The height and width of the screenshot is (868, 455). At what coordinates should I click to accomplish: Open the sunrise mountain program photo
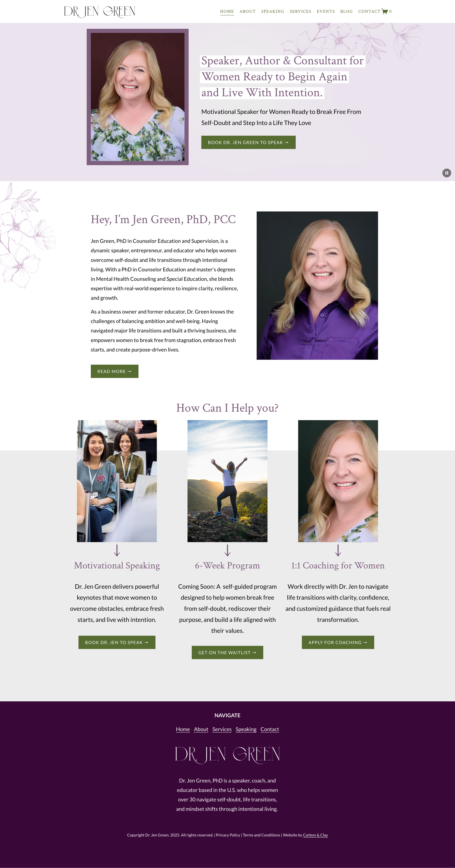pyautogui.click(x=227, y=481)
